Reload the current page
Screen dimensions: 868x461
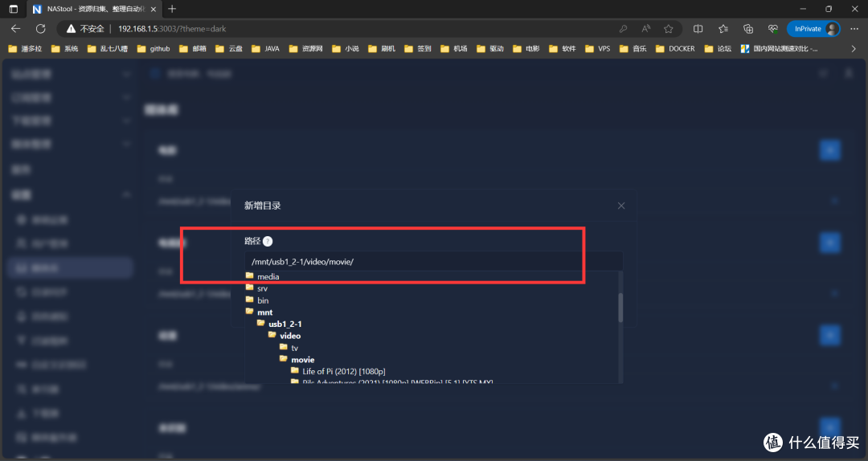click(40, 29)
